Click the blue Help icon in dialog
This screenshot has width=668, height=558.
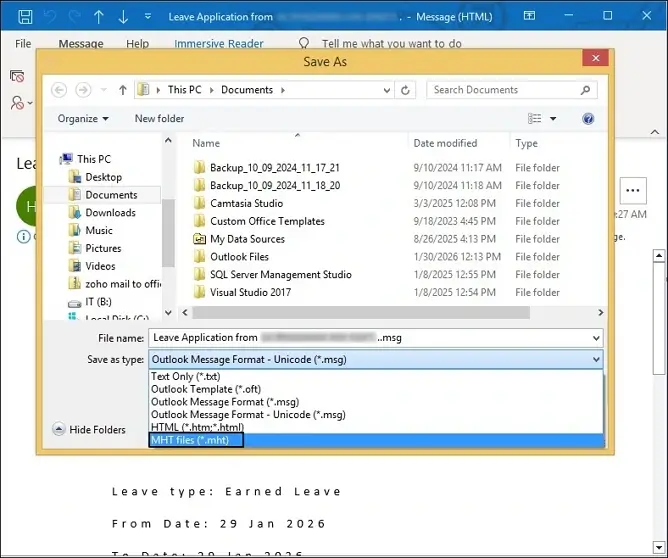tap(588, 118)
